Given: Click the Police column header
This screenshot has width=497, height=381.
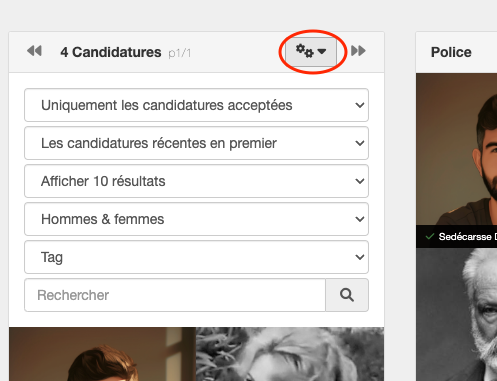Looking at the screenshot, I should (451, 52).
